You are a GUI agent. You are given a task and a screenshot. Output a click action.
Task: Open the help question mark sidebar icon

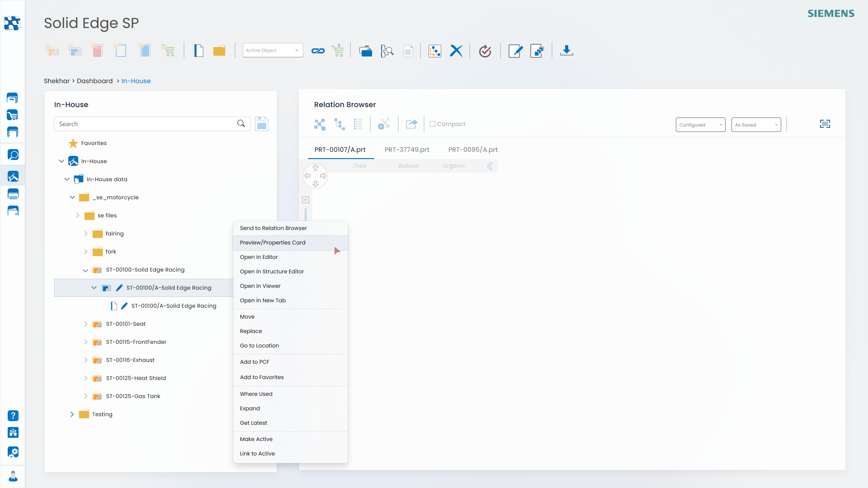pos(13,416)
